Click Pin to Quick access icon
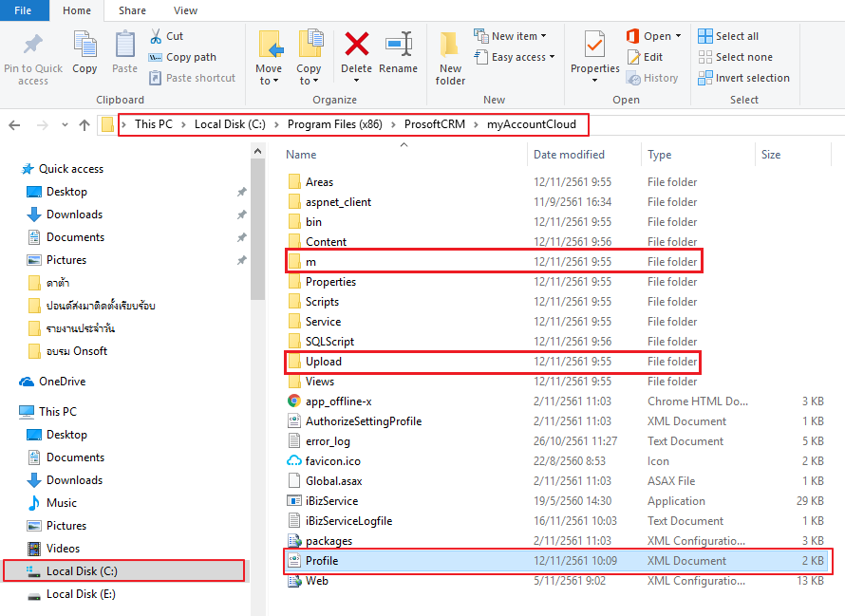Viewport: 845px width, 616px height. 33,45
